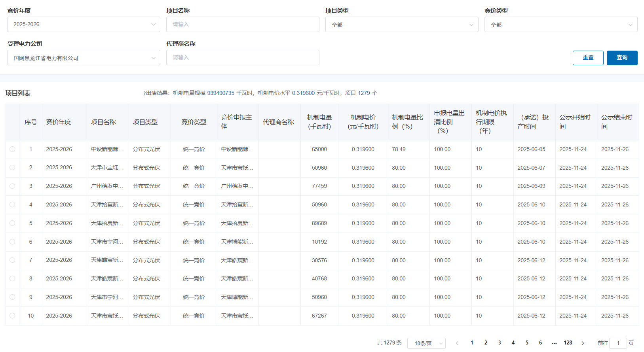644x352 pixels.
Task: Select the radio button for row 10
Action: click(12, 316)
